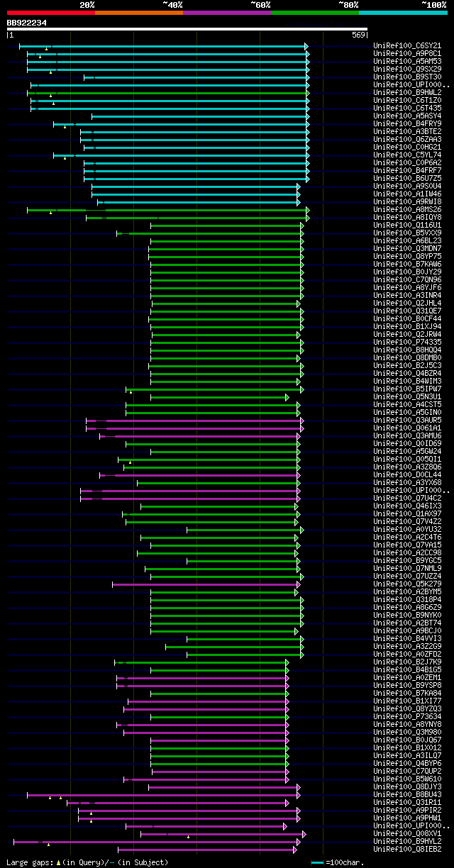Select the UniRef100_Q3MDN7 label

click(x=407, y=249)
